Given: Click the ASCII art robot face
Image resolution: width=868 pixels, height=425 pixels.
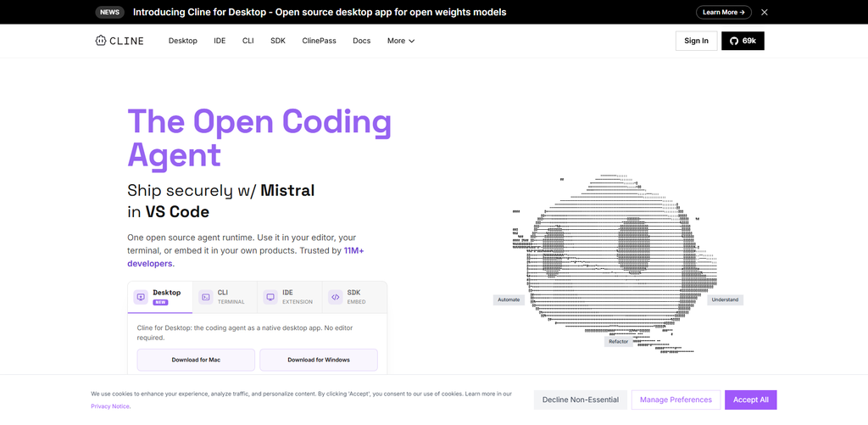Looking at the screenshot, I should tap(615, 263).
